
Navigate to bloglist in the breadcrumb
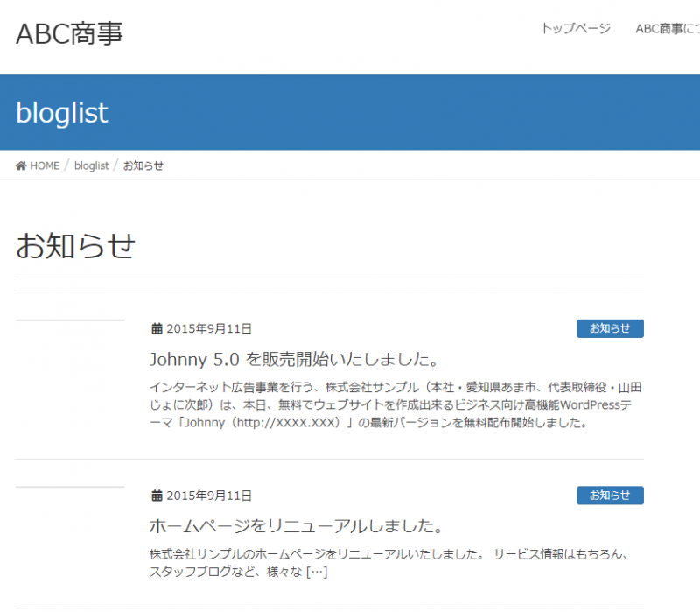click(91, 165)
